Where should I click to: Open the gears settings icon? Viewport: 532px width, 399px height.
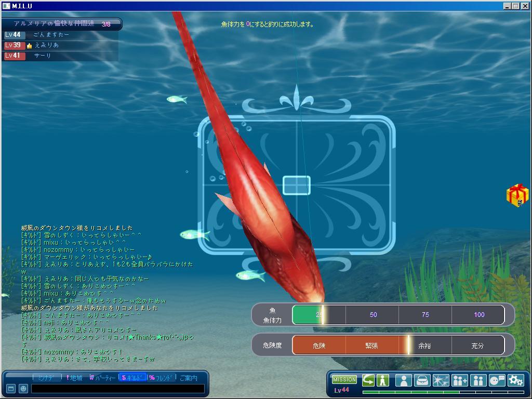coord(515,380)
